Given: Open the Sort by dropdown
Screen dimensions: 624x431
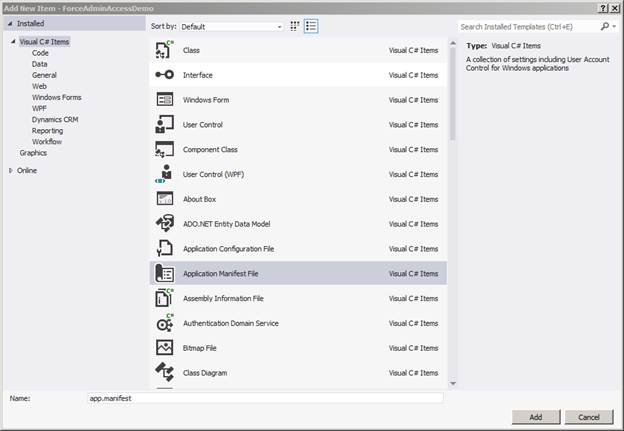Looking at the screenshot, I should (x=232, y=27).
